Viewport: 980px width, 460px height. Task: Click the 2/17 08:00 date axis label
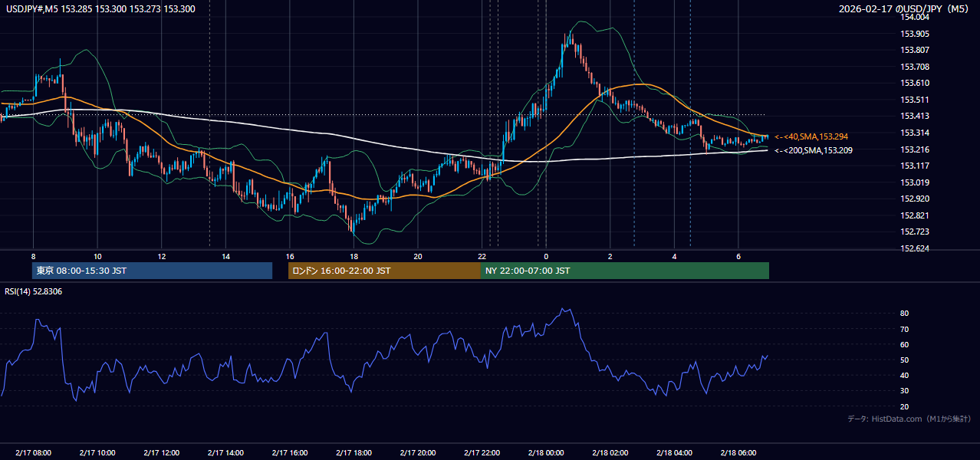pos(33,453)
